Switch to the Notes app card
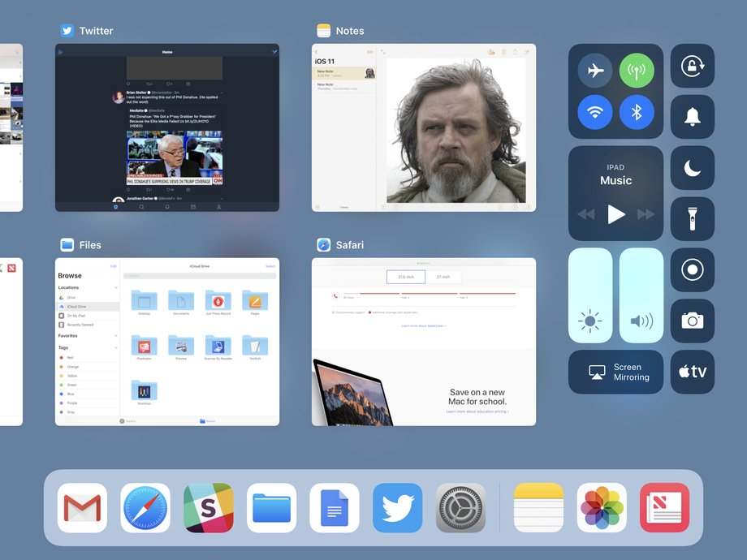This screenshot has height=560, width=747. click(424, 127)
